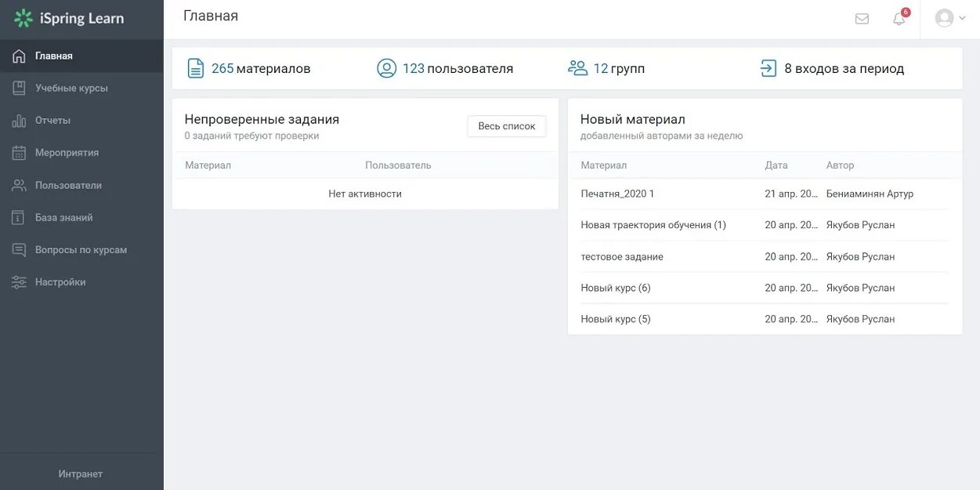Open Главная in the sidebar
Image resolution: width=980 pixels, height=490 pixels.
coord(81,56)
